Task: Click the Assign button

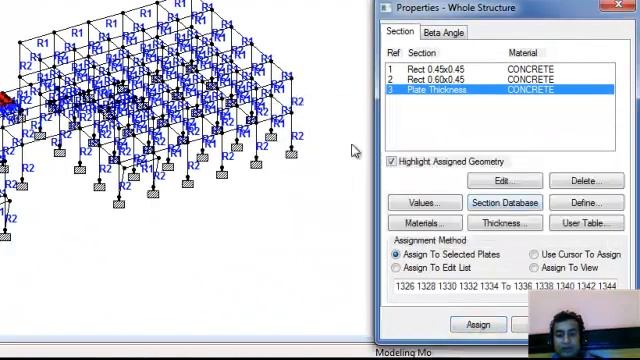Action: coord(478,325)
